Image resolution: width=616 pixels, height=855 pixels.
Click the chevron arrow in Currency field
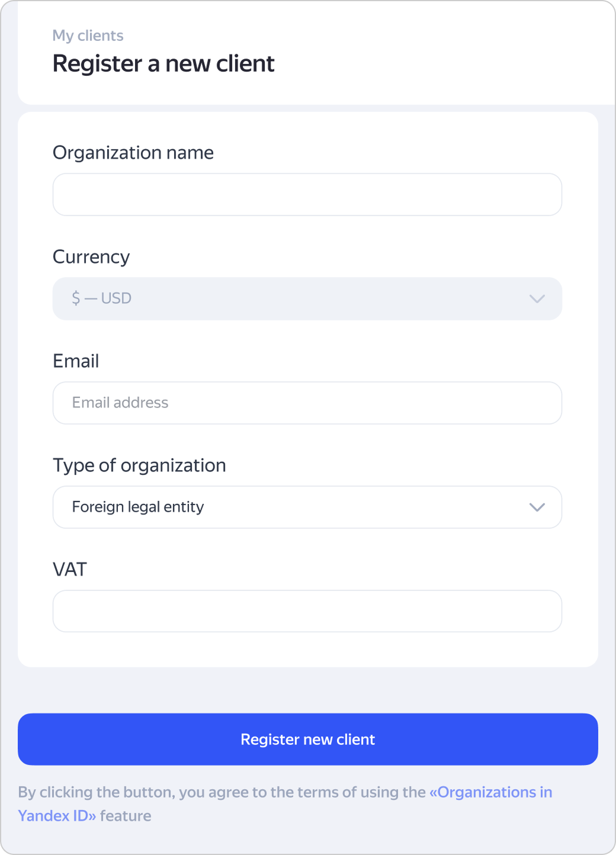[x=537, y=298]
